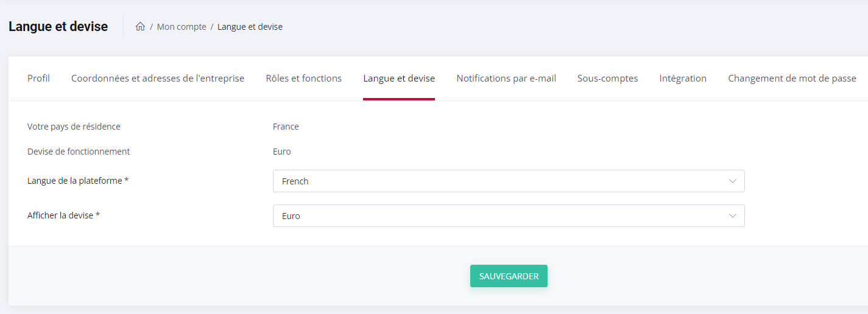Click the Euro value beside Devise de fonctionnement
Viewport: 868px width, 314px height.
coord(282,152)
